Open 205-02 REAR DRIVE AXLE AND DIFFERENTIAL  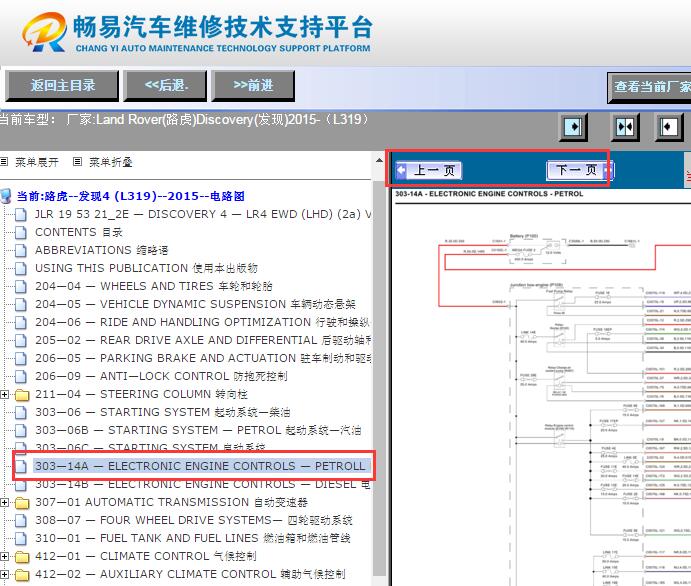click(x=203, y=340)
